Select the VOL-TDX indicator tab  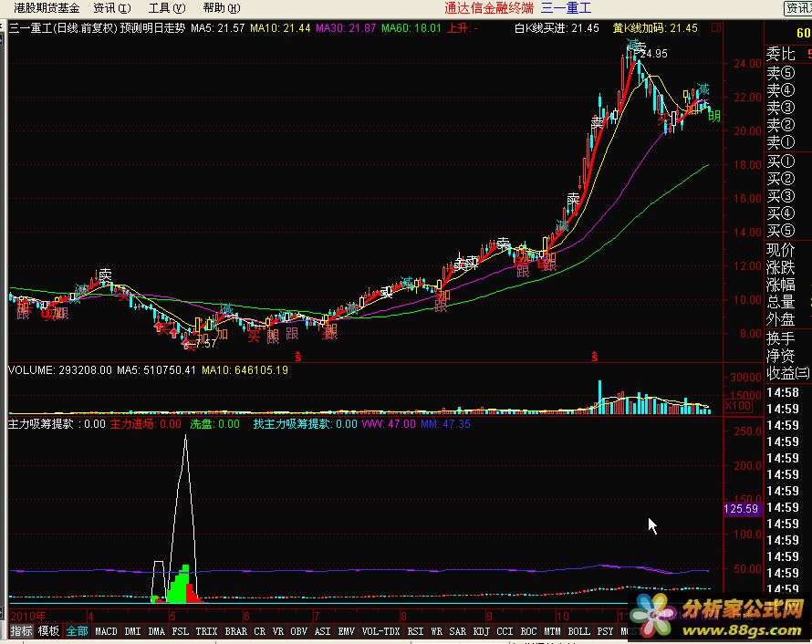click(x=380, y=631)
